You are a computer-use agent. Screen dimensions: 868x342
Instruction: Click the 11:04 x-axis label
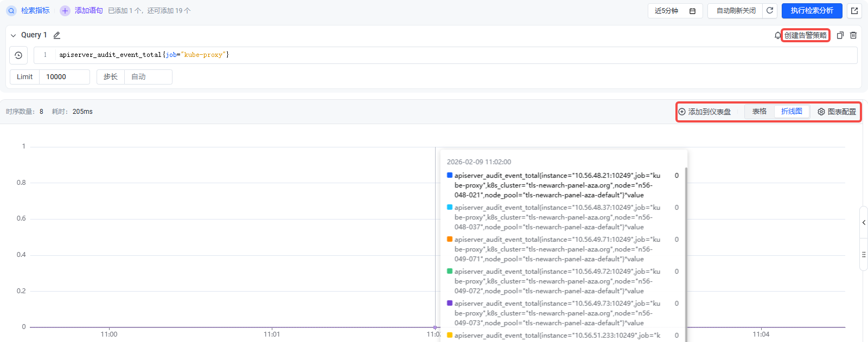[761, 334]
